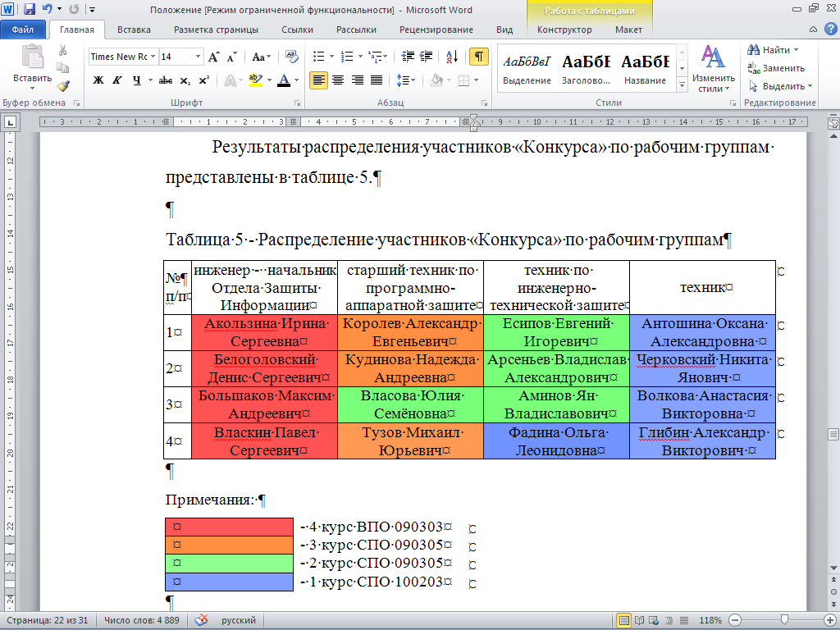Click the Copy icon in clipboard group
Screen dimensions: 840x630
pyautogui.click(x=62, y=67)
